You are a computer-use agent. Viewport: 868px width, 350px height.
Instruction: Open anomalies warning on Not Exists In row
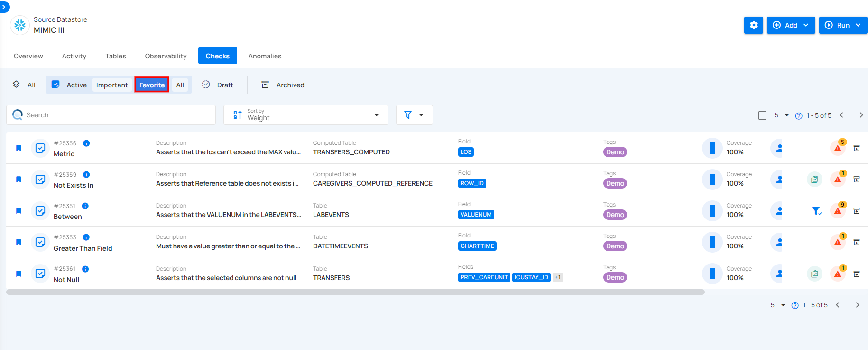click(838, 179)
